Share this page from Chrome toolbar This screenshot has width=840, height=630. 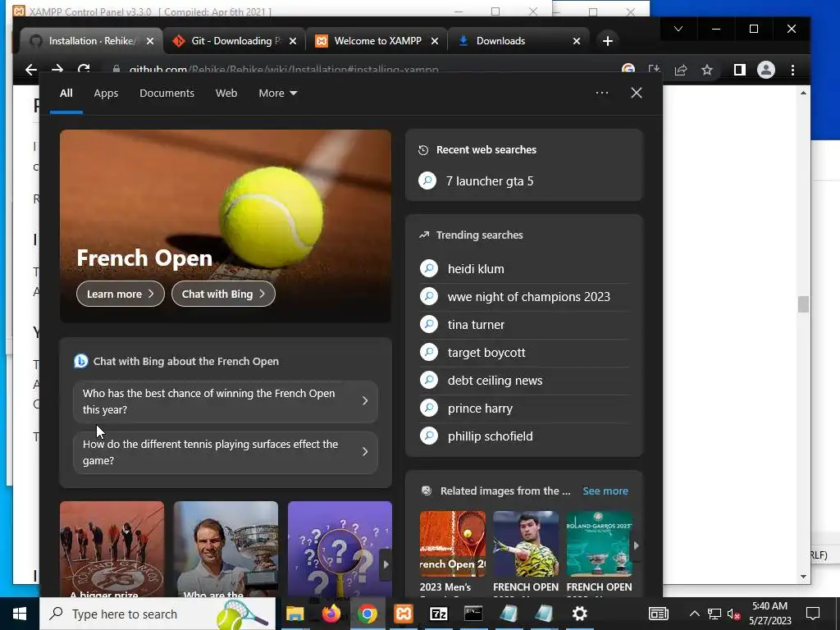(680, 70)
